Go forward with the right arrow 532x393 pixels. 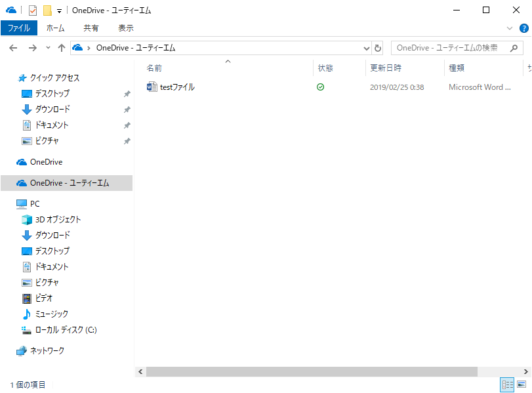coord(33,48)
